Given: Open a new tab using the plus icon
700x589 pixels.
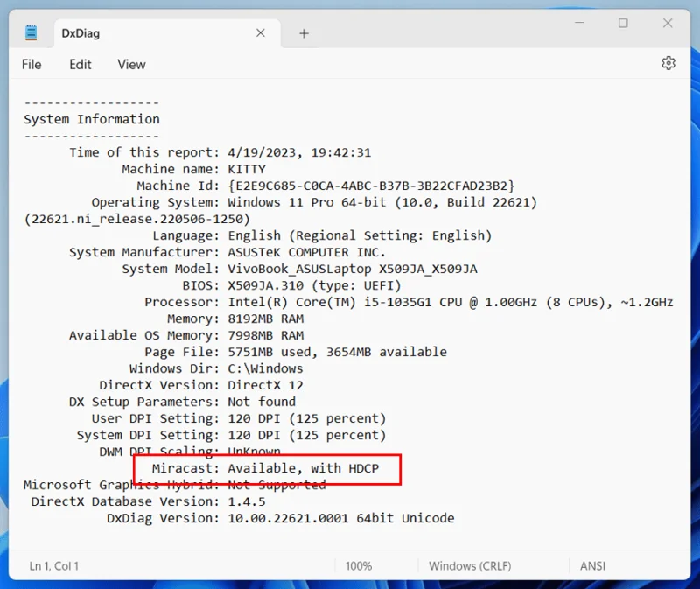Looking at the screenshot, I should 303,32.
